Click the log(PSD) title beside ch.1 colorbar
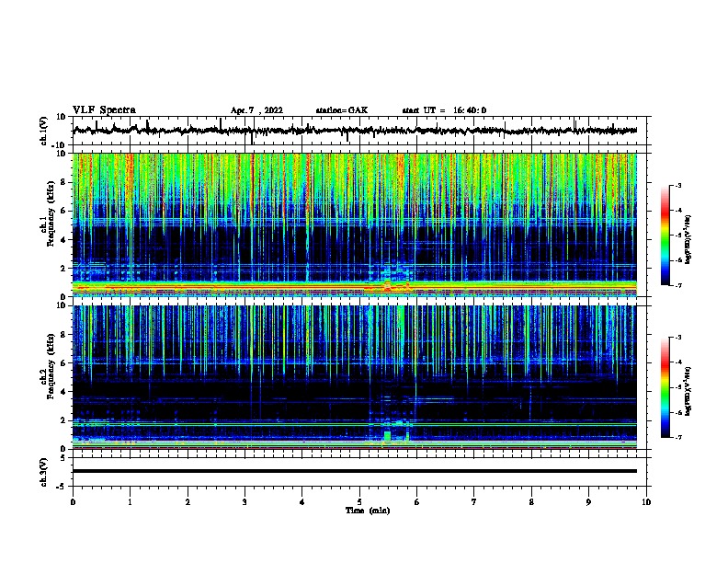The height and width of the screenshot is (563, 728). [688, 239]
